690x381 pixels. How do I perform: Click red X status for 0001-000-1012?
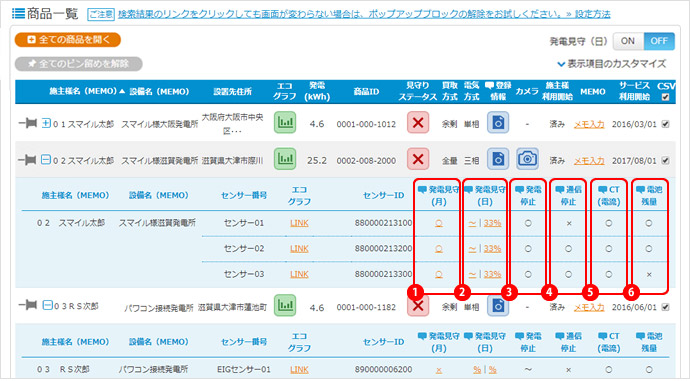[418, 123]
